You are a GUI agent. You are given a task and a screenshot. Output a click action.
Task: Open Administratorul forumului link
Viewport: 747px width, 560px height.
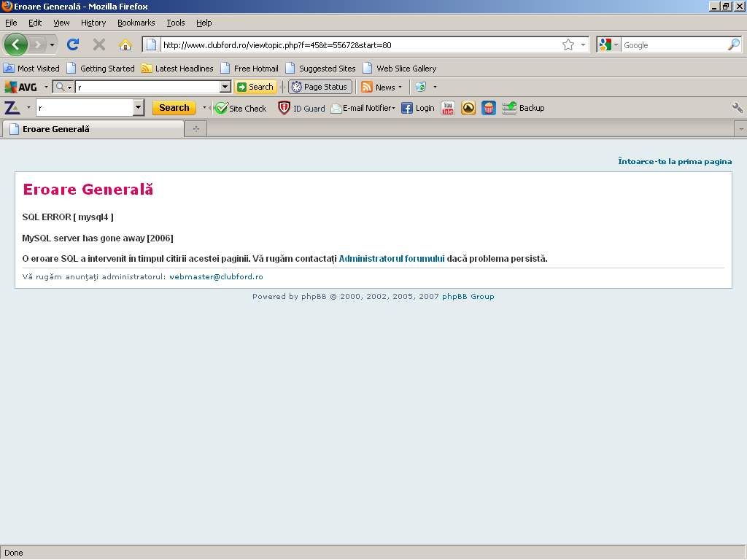pyautogui.click(x=392, y=259)
